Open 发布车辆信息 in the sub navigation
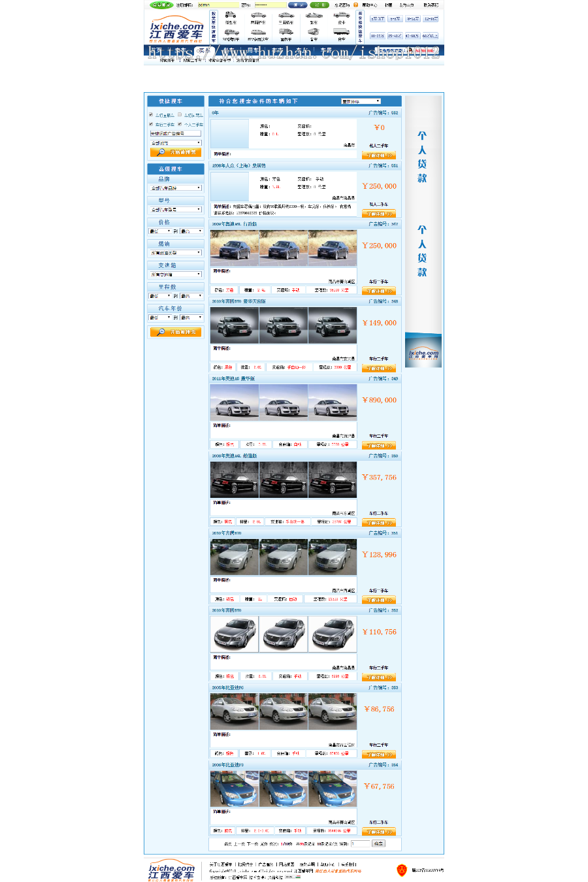The image size is (588, 882). [247, 60]
